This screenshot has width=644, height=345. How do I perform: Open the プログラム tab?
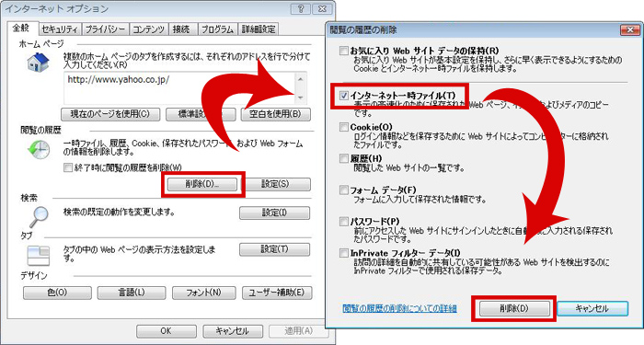[x=217, y=29]
